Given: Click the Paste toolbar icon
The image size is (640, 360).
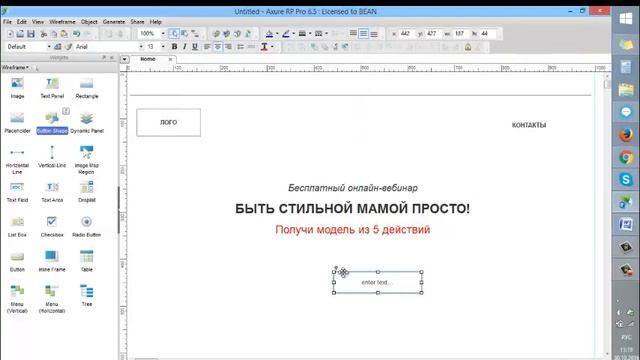Looking at the screenshot, I should point(64,34).
